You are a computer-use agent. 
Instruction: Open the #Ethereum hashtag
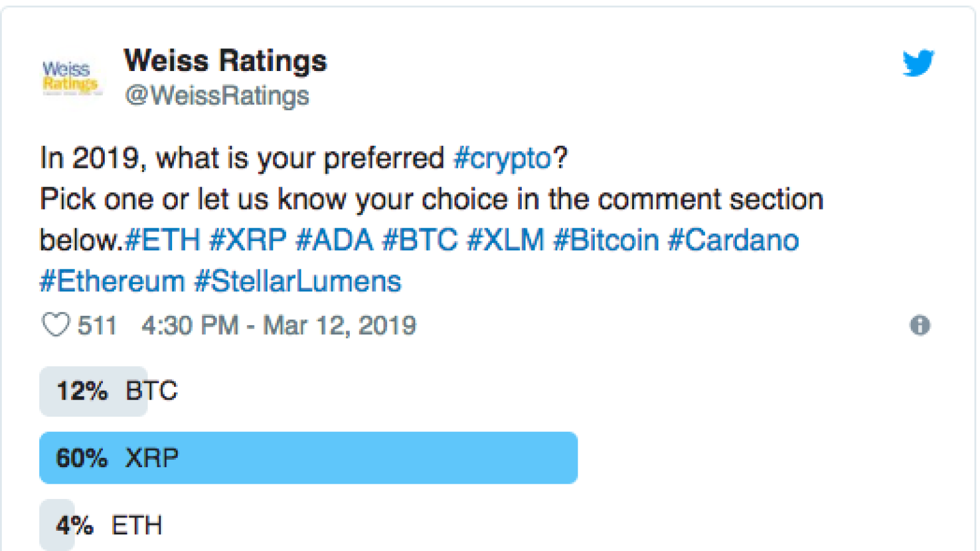click(x=112, y=282)
